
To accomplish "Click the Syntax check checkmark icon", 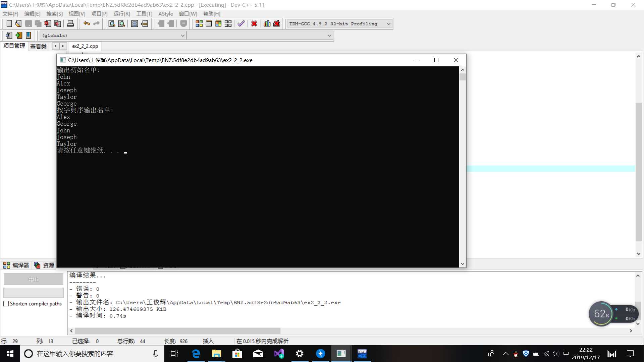I will click(x=241, y=23).
